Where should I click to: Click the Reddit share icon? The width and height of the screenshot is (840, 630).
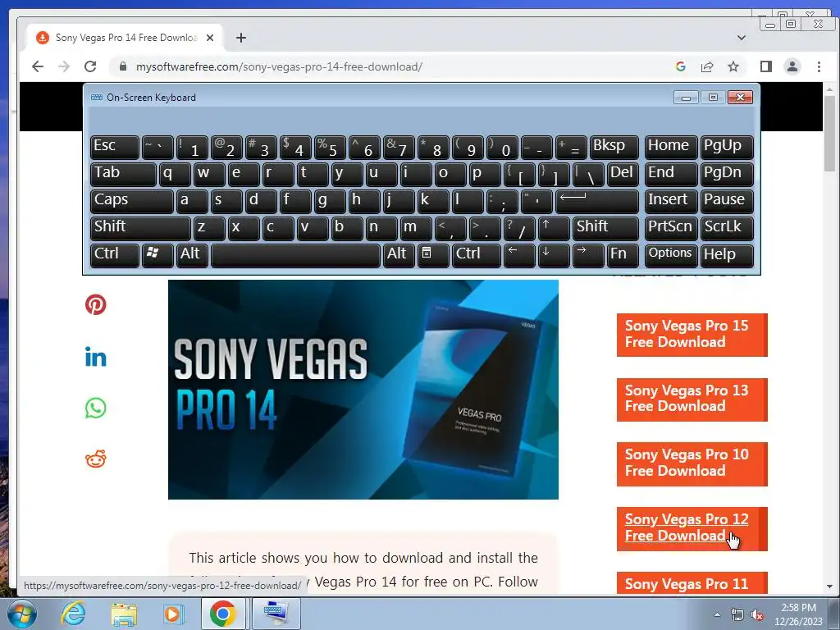click(x=95, y=459)
